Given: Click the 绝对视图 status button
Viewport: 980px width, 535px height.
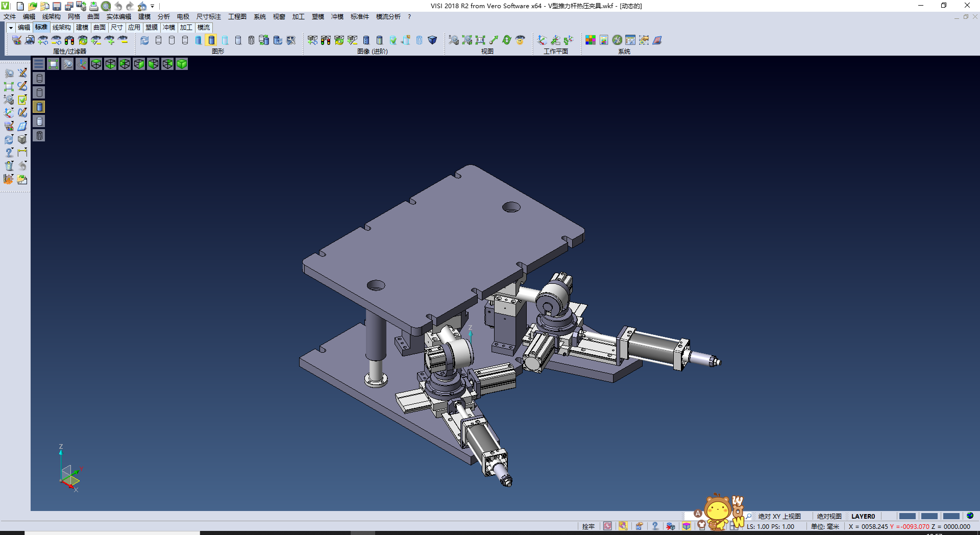Looking at the screenshot, I should coord(829,516).
